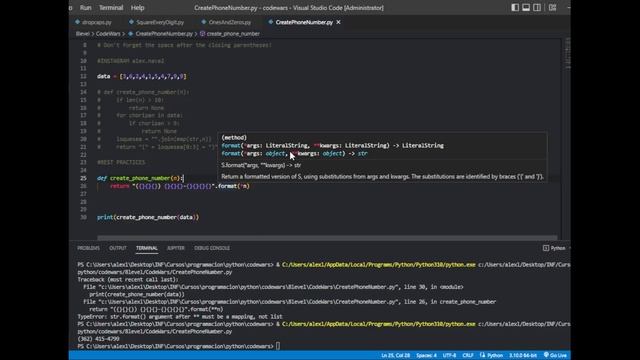This screenshot has width=640, height=360.
Task: Click the 'print(create_phone_number(data))' line
Action: point(148,218)
